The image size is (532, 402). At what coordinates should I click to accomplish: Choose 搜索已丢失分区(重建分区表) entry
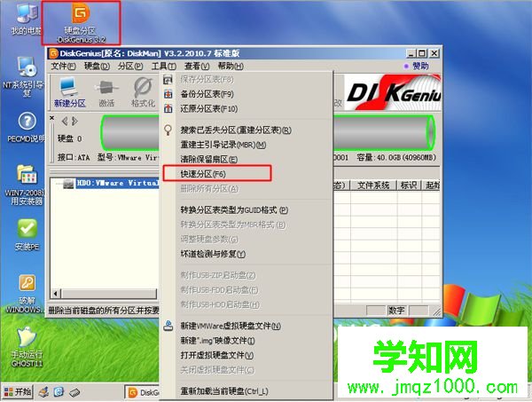pos(247,130)
